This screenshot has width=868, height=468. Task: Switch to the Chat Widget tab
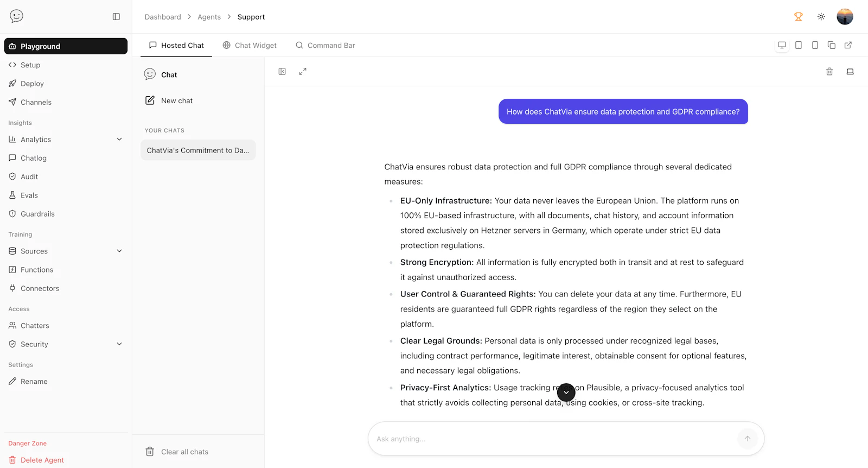250,46
